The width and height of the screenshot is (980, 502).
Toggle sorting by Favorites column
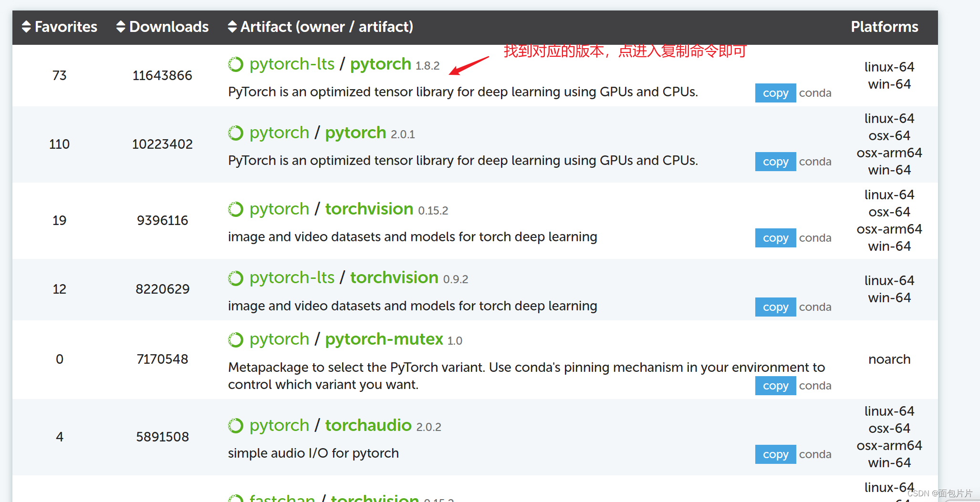click(27, 27)
